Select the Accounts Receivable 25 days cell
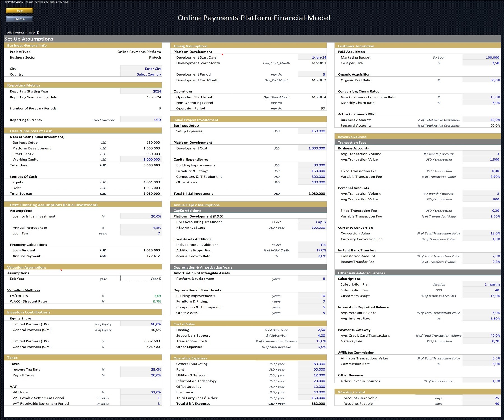The width and height of the screenshot is (504, 420). 482,398
